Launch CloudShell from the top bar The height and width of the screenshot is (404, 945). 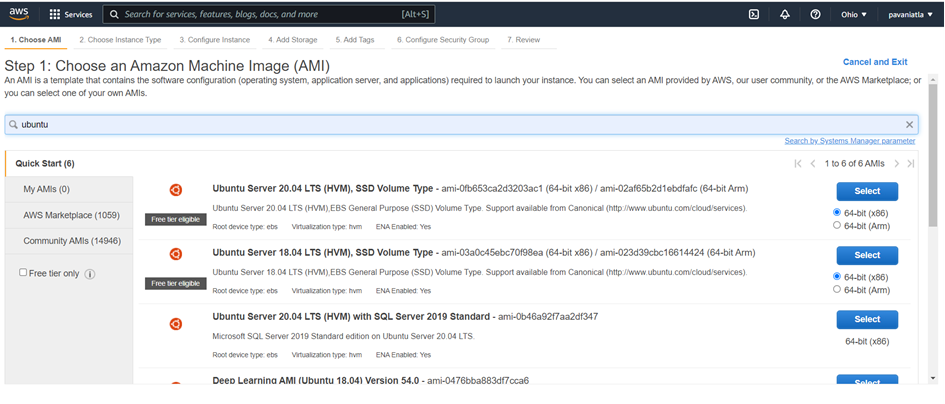tap(753, 14)
